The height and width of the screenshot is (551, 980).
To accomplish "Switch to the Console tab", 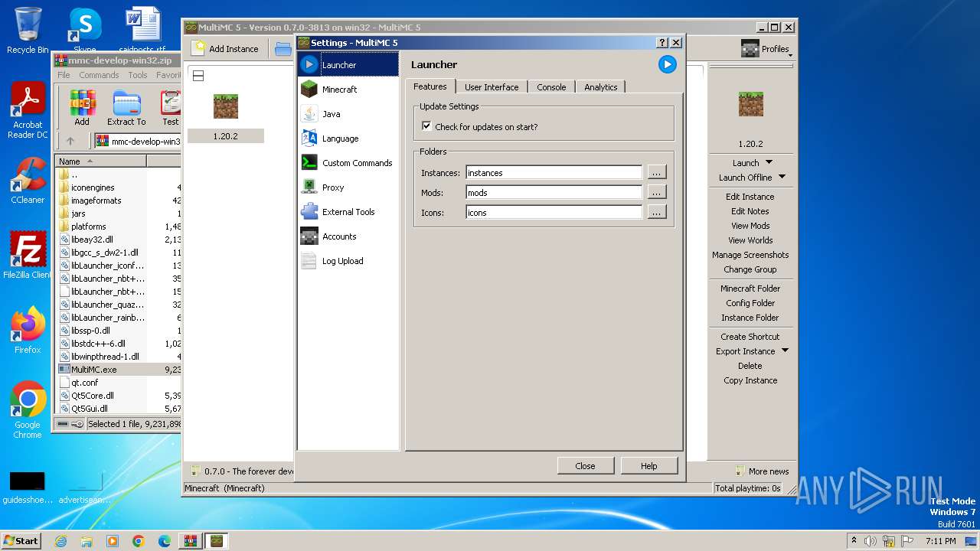I will pos(551,87).
